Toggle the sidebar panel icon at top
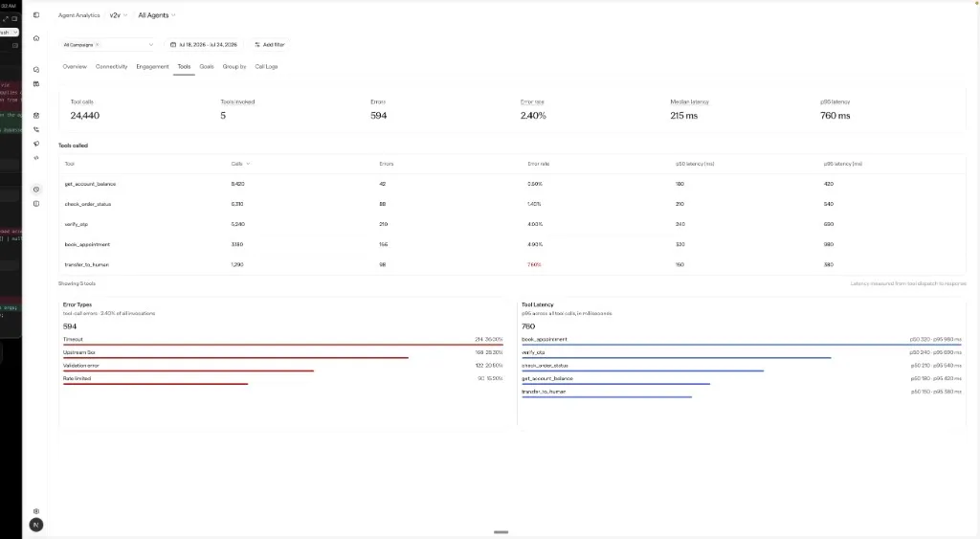 [36, 15]
